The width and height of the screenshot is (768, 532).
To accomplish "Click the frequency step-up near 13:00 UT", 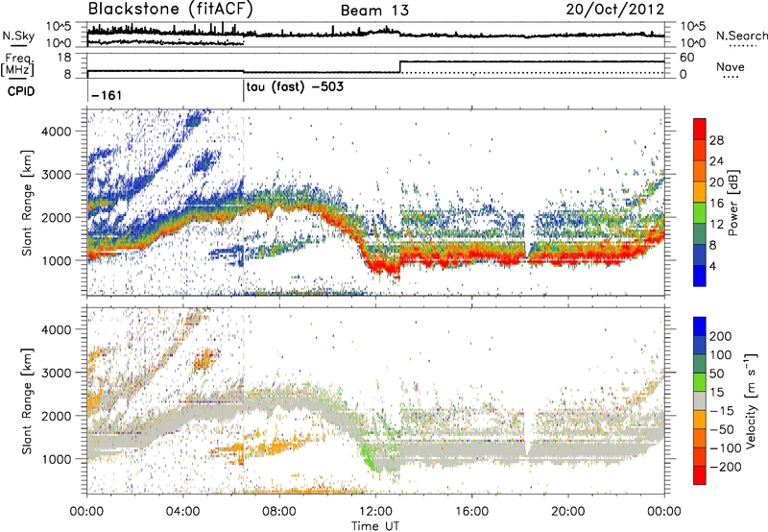I will click(400, 67).
